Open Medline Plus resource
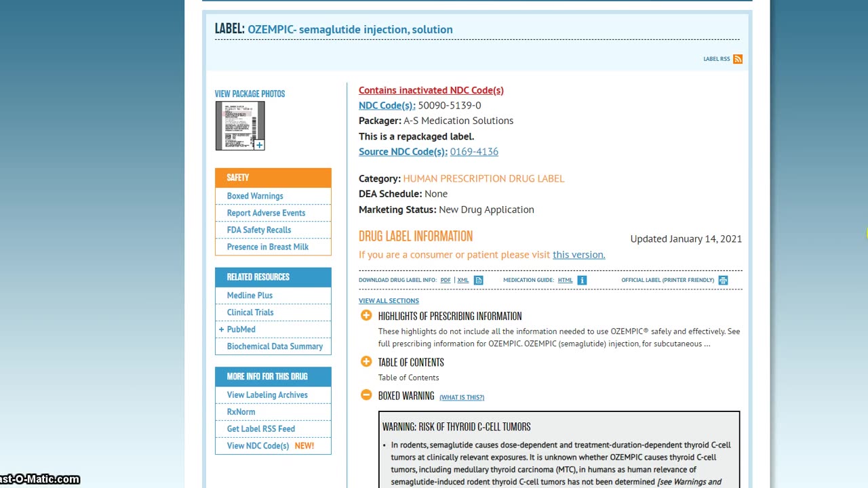The height and width of the screenshot is (488, 868). (250, 296)
